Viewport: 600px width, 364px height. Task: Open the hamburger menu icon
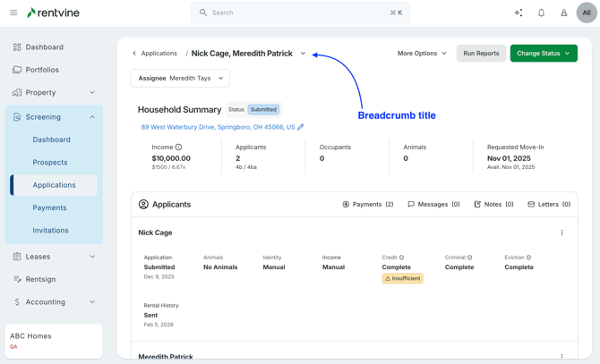tap(13, 13)
